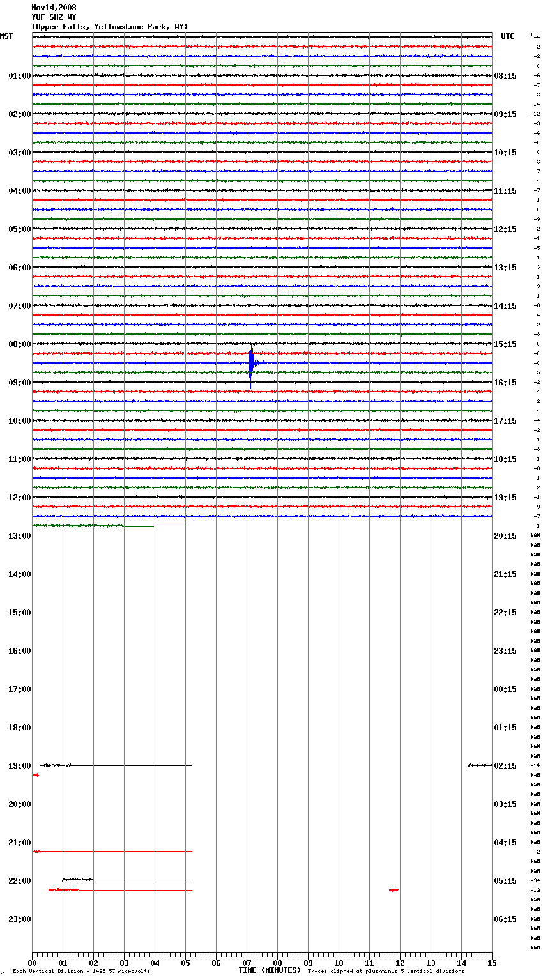Image resolution: width=543 pixels, height=980 pixels.
Task: Click the large blue seismic event burst
Action: [x=252, y=363]
